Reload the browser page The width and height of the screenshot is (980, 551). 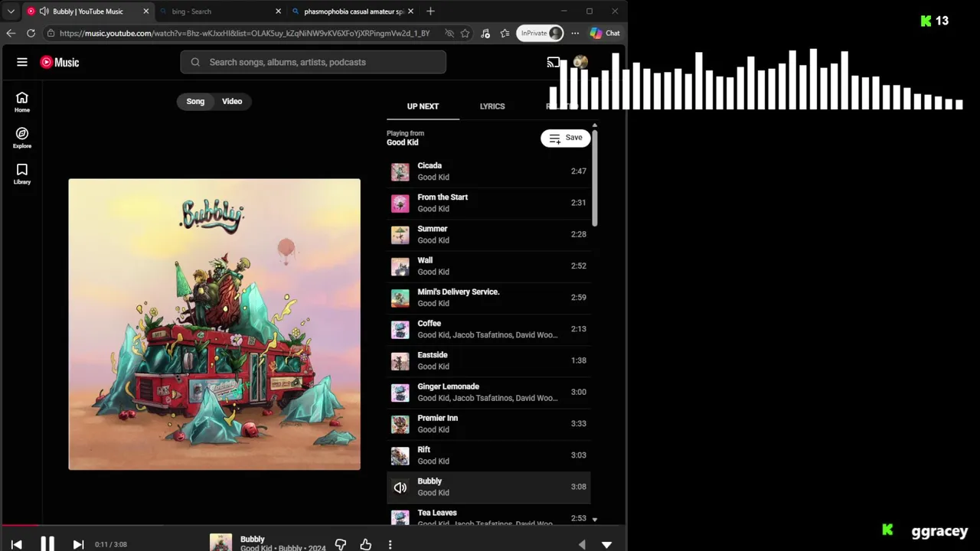pos(31,33)
